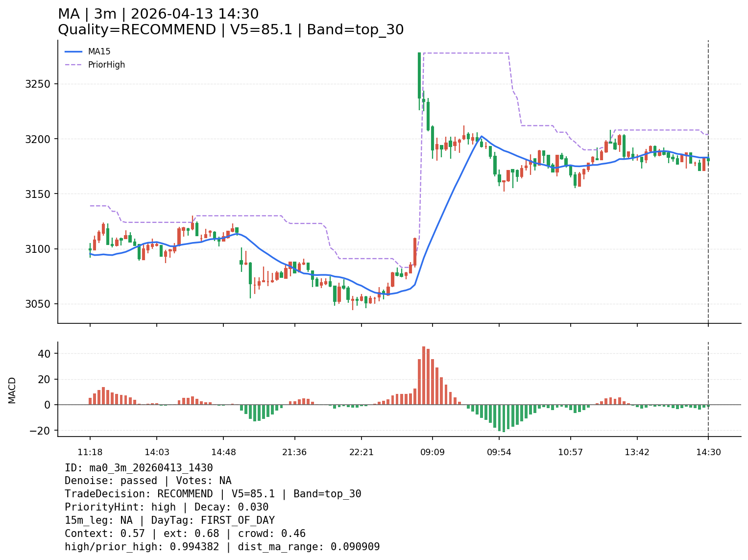Click the MA15 legend line sample

(x=73, y=51)
